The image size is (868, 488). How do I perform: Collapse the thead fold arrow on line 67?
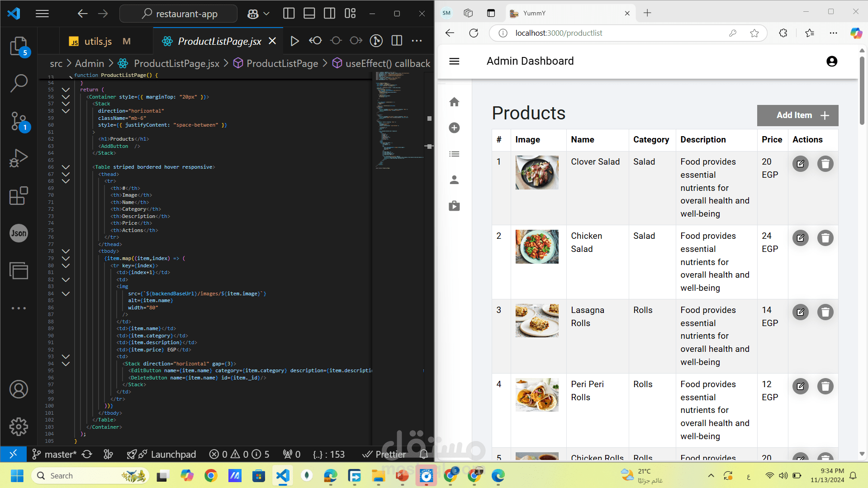point(66,174)
